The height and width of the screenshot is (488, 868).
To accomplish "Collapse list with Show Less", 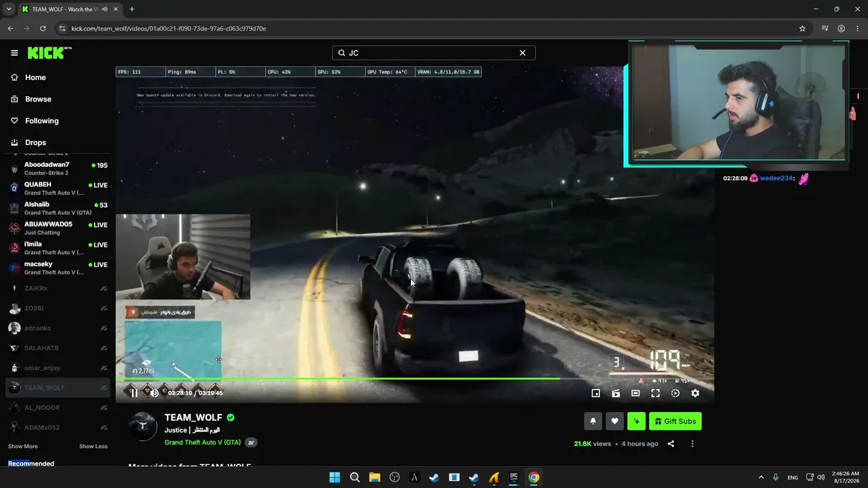I will click(94, 447).
